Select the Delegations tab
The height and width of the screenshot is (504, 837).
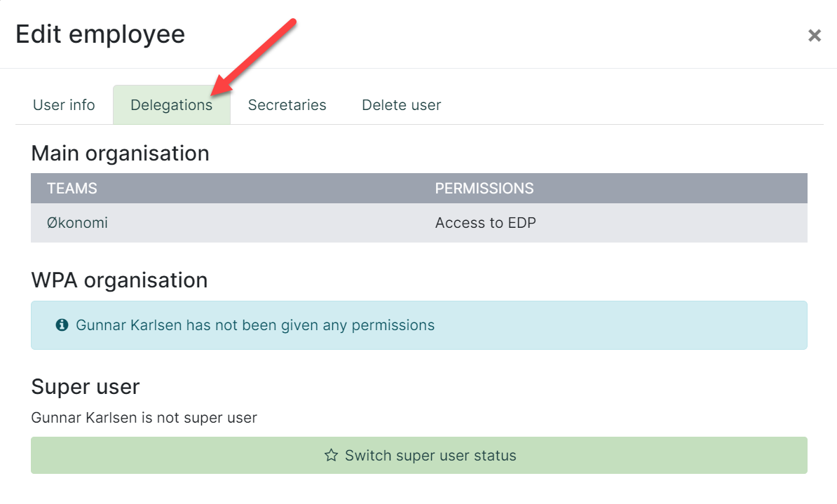171,104
